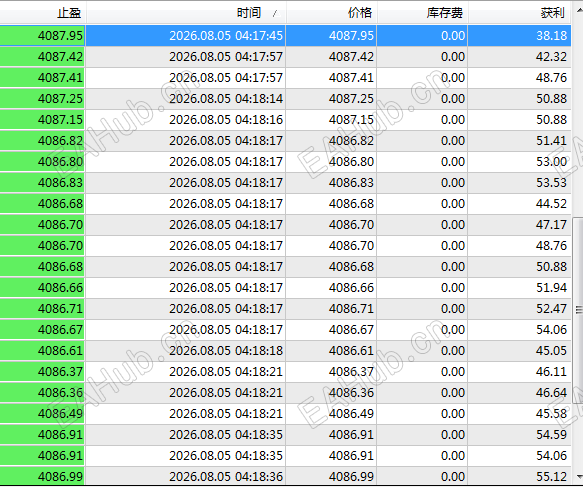583x487 pixels.
Task: Select the row with time 04:18:18
Action: (x=286, y=351)
